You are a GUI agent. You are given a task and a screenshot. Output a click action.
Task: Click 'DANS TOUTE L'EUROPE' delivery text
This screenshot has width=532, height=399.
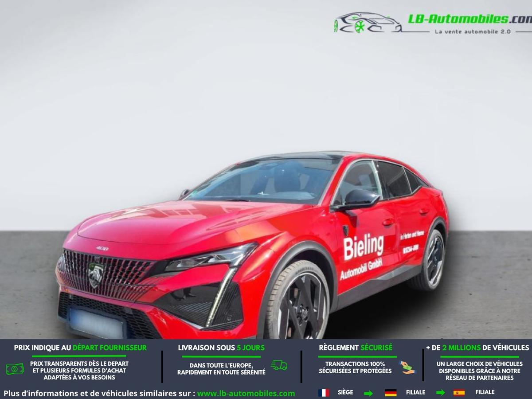click(221, 365)
